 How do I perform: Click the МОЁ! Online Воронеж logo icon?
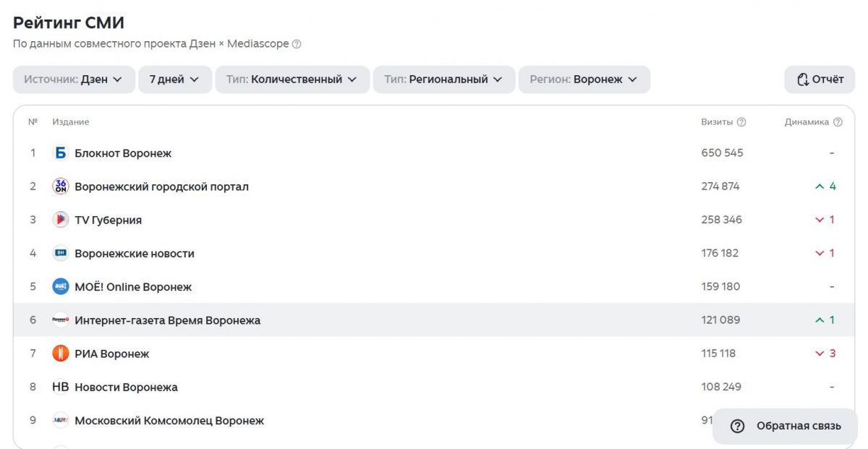(x=61, y=286)
